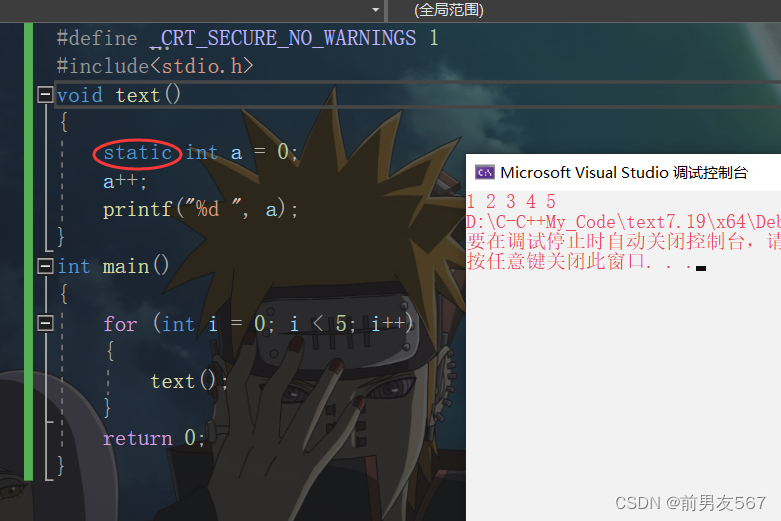Click console output line 1 2 3 4 5

(511, 202)
